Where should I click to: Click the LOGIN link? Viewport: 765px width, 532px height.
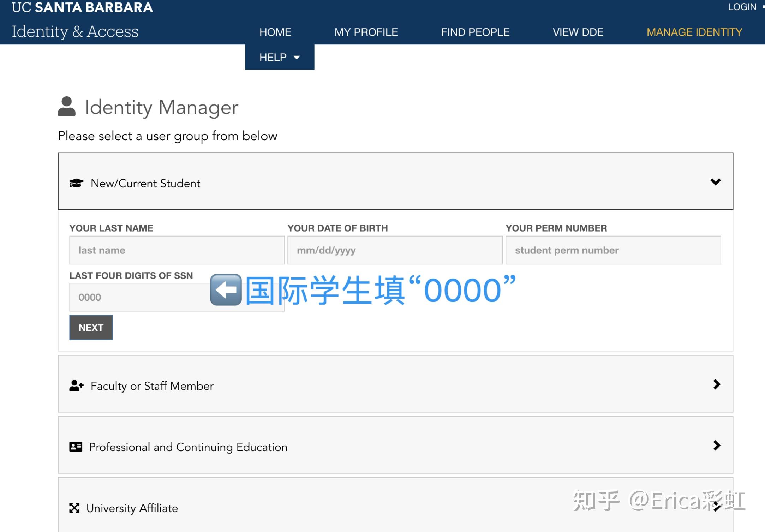click(x=742, y=7)
